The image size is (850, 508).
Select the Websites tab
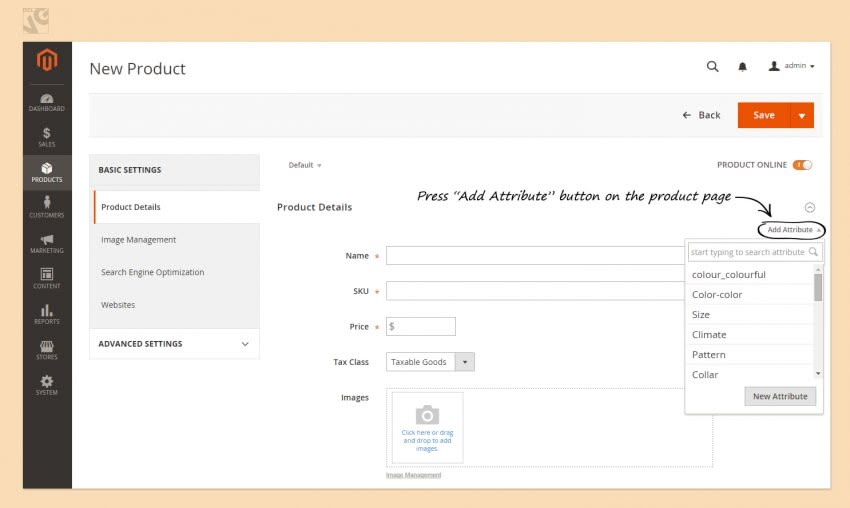(x=118, y=305)
